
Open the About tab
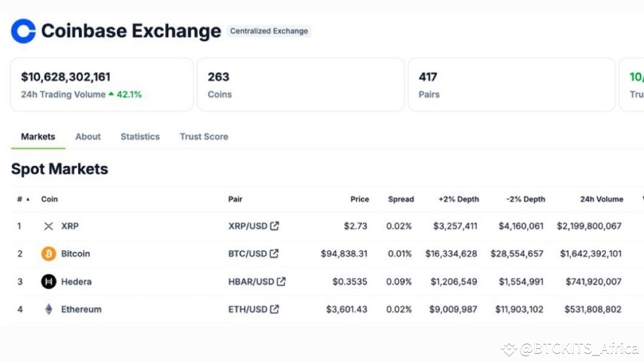pyautogui.click(x=88, y=137)
